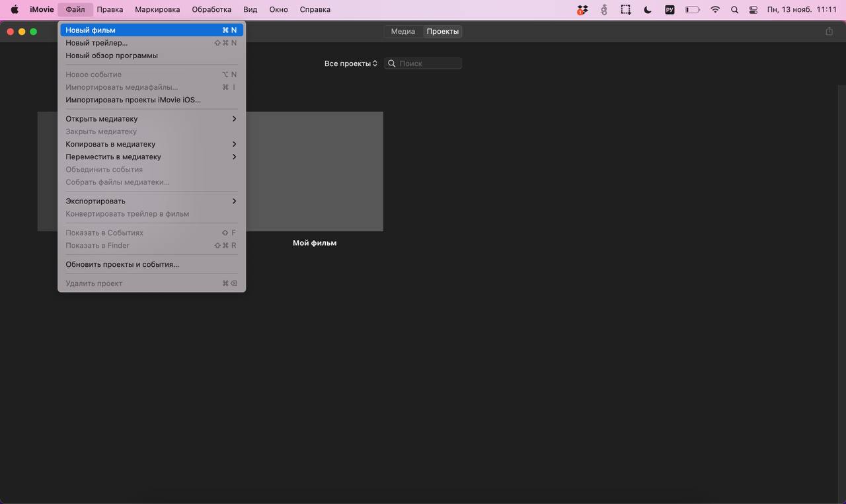
Task: Expand Переместить в медиатеку submenu
Action: pyautogui.click(x=151, y=157)
